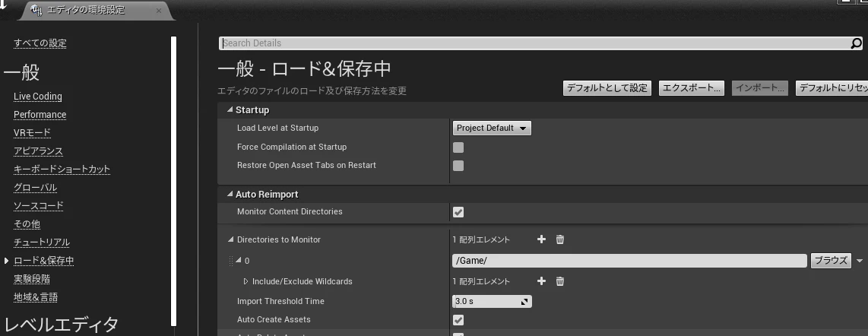
Task: Collapse Directories to Monitor array
Action: [x=231, y=239]
